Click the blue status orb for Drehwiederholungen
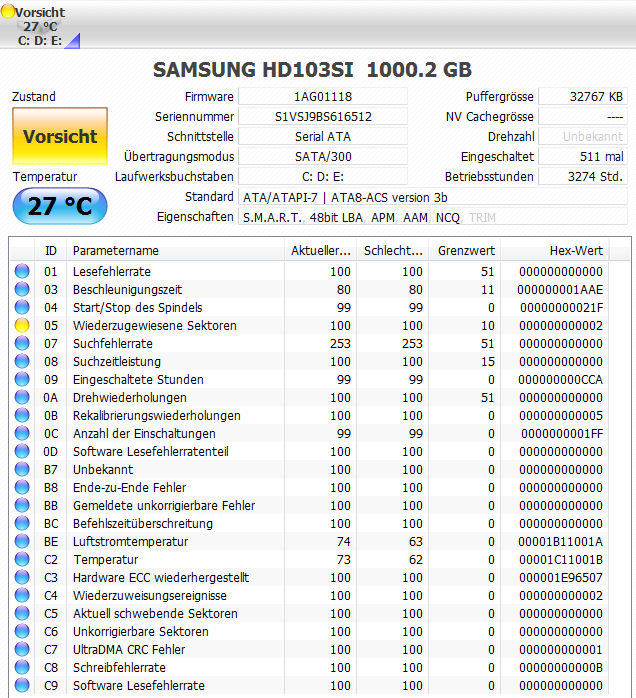The height and width of the screenshot is (698, 636). click(22, 397)
